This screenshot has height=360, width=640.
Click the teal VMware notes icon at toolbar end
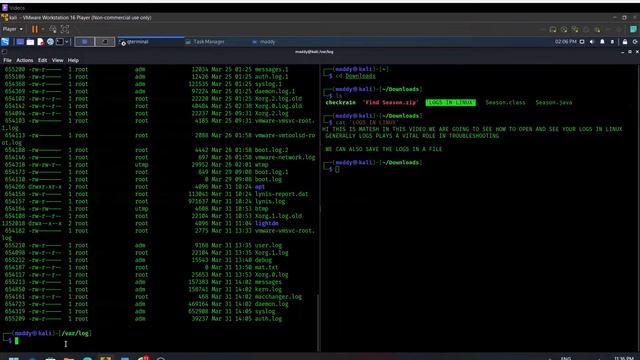[x=633, y=29]
